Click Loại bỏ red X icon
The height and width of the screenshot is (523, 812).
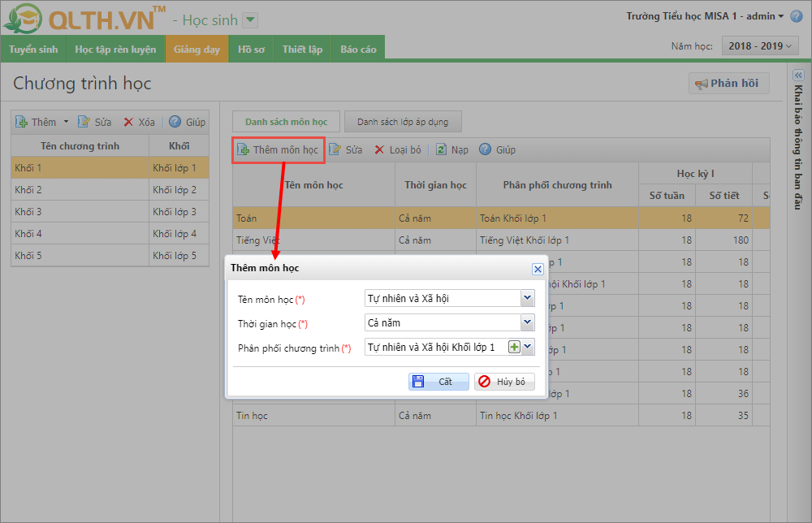coord(379,149)
